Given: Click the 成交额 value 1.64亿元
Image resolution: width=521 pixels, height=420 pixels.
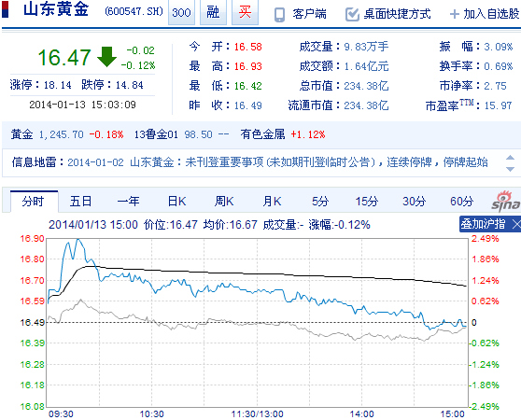Looking at the screenshot, I should [x=366, y=66].
